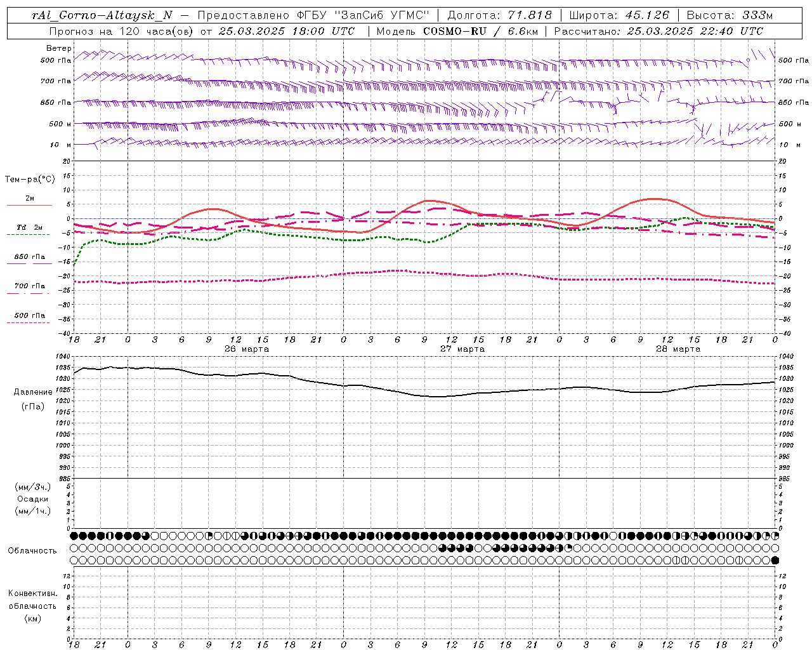
Task: Click the 27 марта date label
Action: 462,349
